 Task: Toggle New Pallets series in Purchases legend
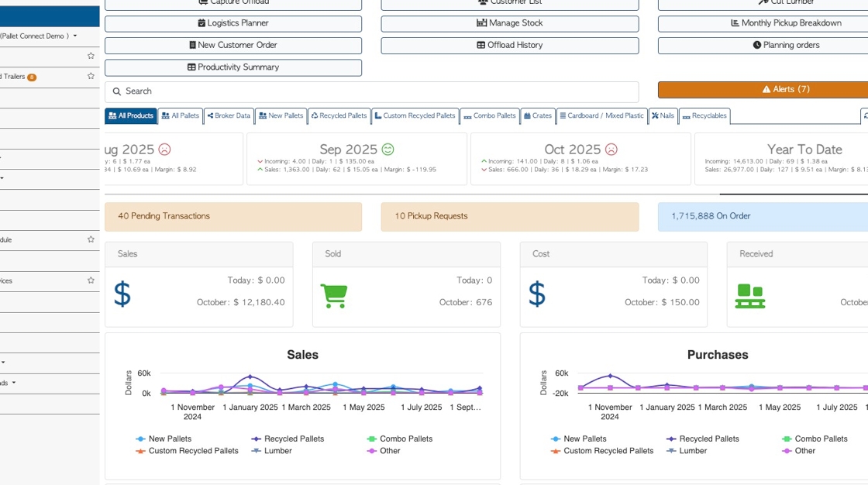click(578, 439)
